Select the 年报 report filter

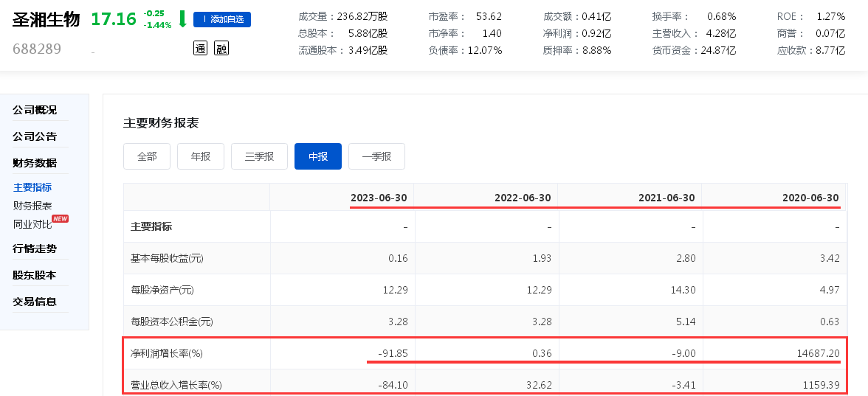pos(201,156)
